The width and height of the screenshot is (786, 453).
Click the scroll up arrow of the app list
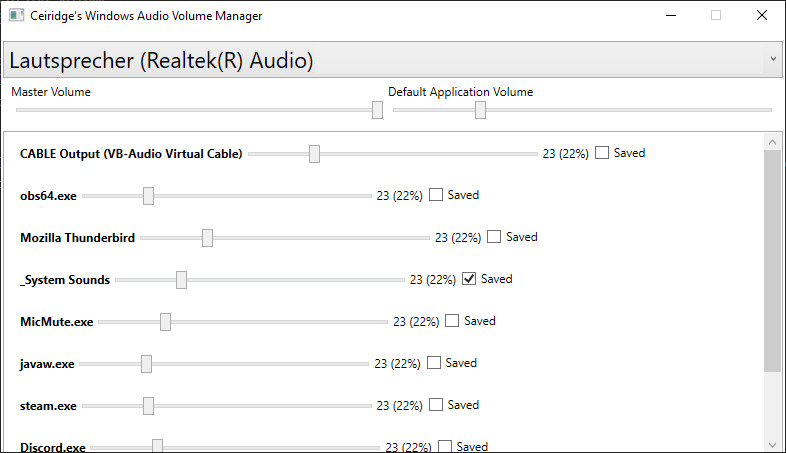pos(772,142)
